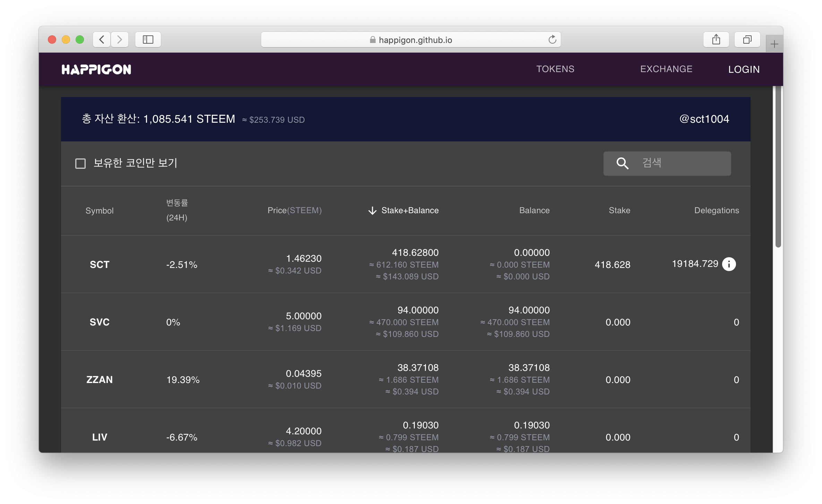Click ZZAN price 0.04395
The image size is (822, 504).
pyautogui.click(x=303, y=373)
